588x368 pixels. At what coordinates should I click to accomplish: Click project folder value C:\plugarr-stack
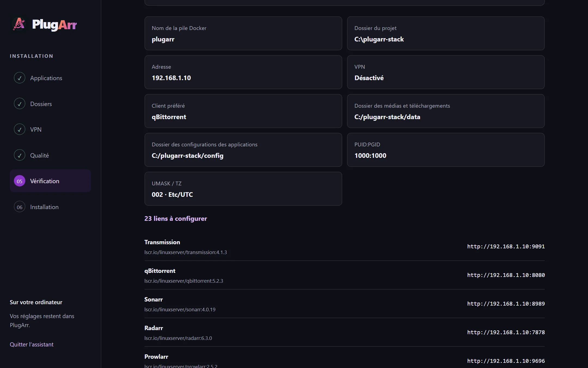pyautogui.click(x=379, y=39)
